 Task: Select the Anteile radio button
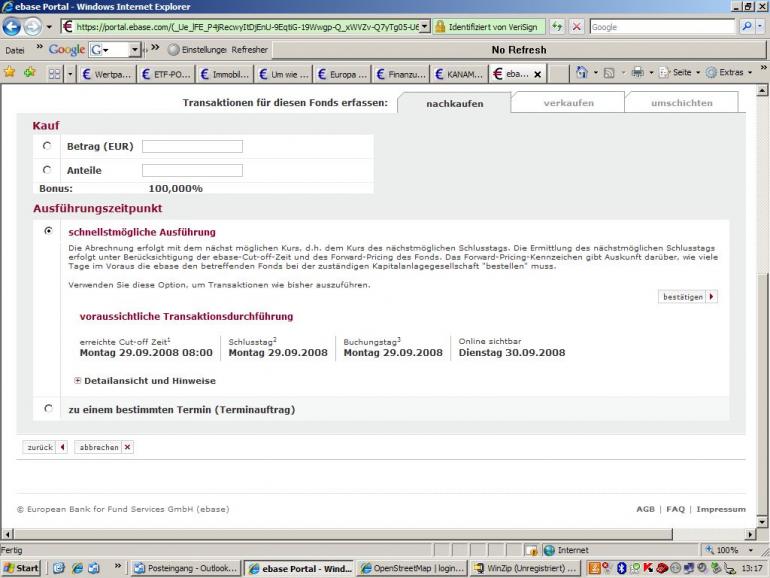(47, 170)
